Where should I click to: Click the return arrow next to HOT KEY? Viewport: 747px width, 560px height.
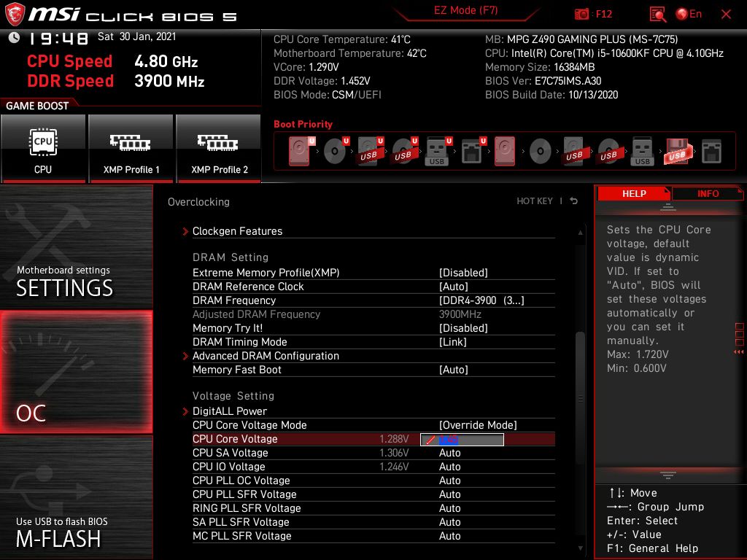[574, 201]
